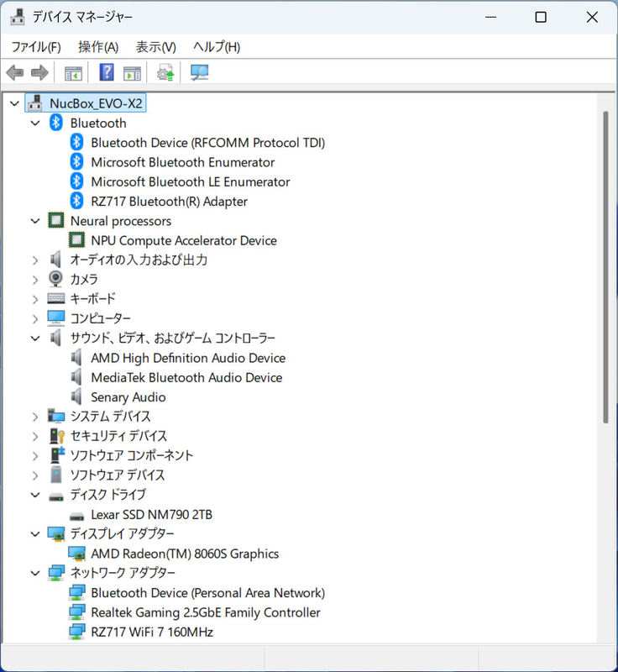Maximize the Device Manager window
The width and height of the screenshot is (618, 672).
pyautogui.click(x=541, y=17)
